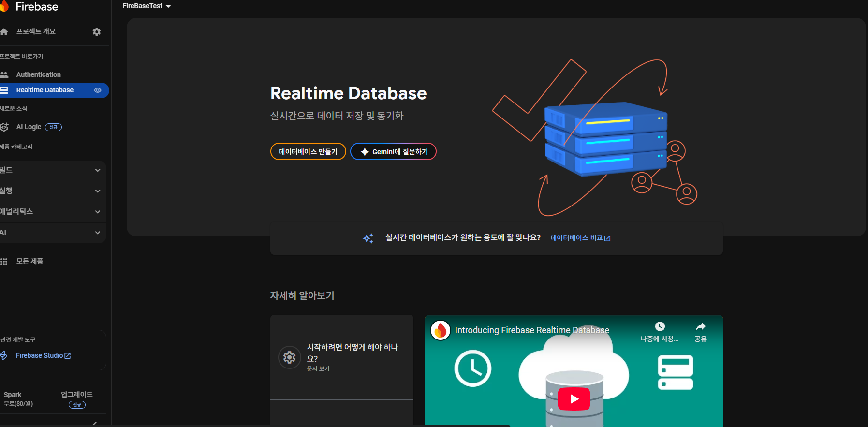Expand the AI category section
The width and height of the screenshot is (868, 427).
click(x=52, y=233)
